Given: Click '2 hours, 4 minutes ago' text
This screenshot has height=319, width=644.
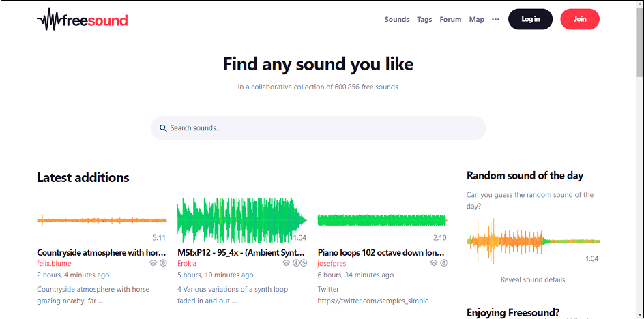Looking at the screenshot, I should click(x=73, y=275).
